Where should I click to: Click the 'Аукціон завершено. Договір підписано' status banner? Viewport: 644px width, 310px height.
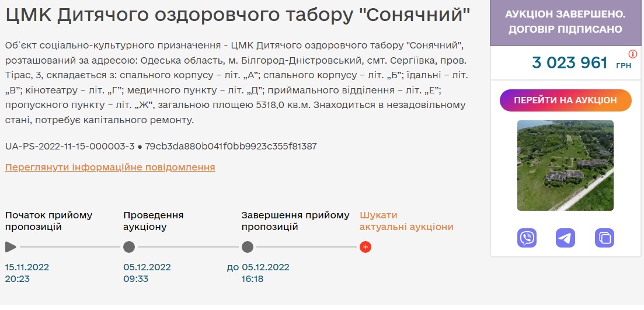565,22
